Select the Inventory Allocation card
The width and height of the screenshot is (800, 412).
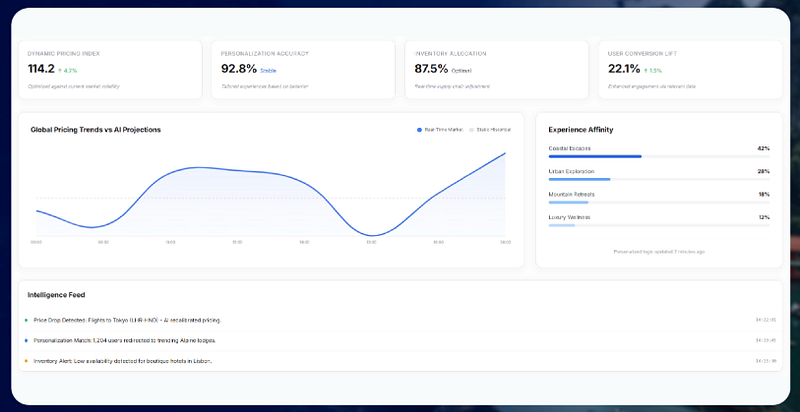(x=496, y=70)
